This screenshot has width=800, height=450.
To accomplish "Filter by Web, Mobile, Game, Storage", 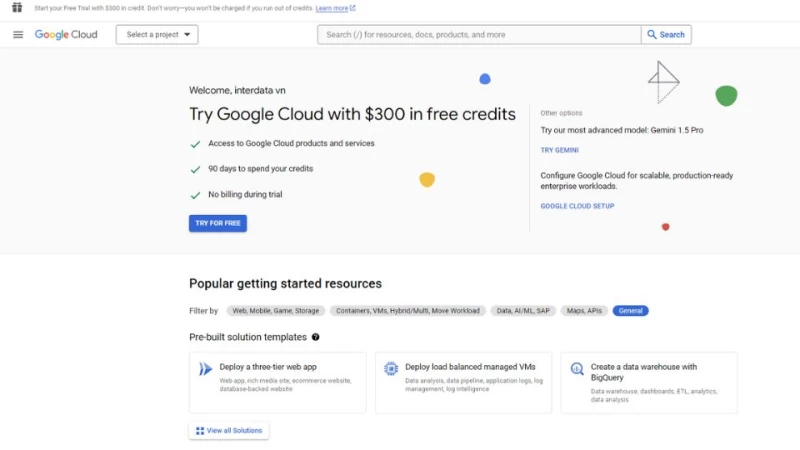I will (x=276, y=311).
